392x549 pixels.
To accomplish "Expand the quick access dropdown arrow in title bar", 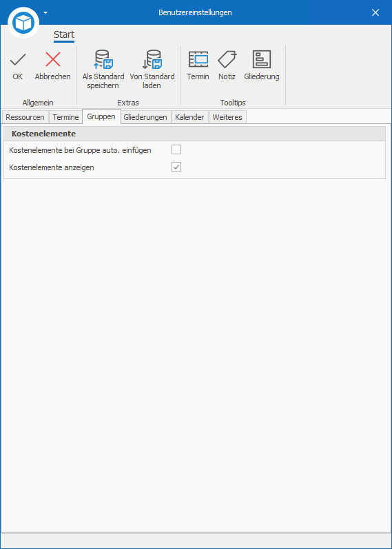I will pyautogui.click(x=45, y=13).
